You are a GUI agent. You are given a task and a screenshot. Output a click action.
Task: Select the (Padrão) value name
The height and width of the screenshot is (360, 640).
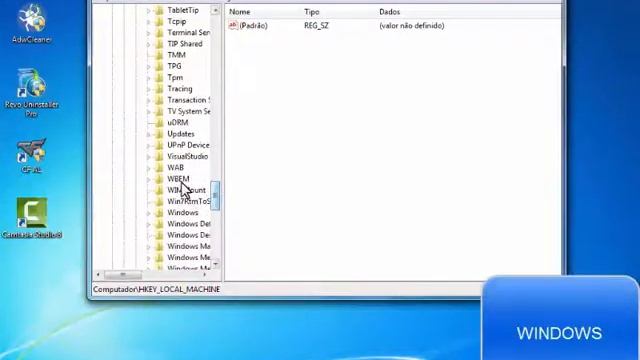(x=253, y=25)
